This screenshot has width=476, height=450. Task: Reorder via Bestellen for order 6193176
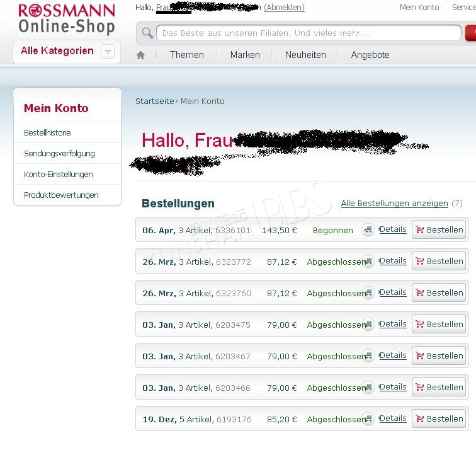click(439, 418)
